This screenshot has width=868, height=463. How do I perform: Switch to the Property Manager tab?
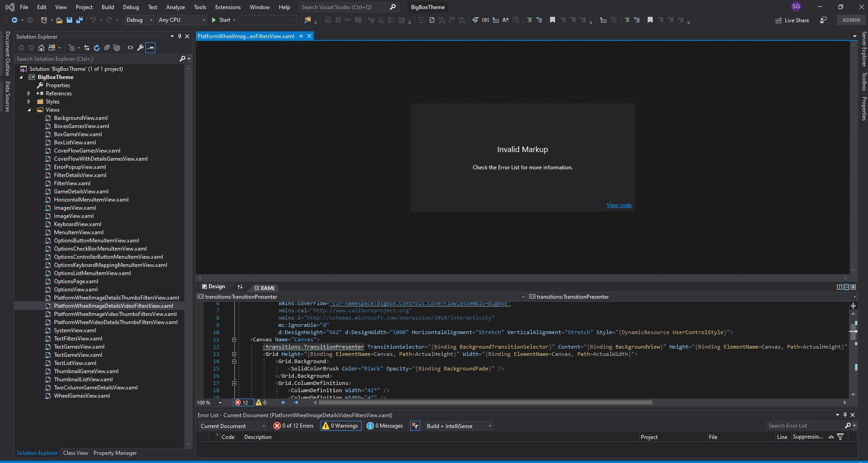(115, 453)
